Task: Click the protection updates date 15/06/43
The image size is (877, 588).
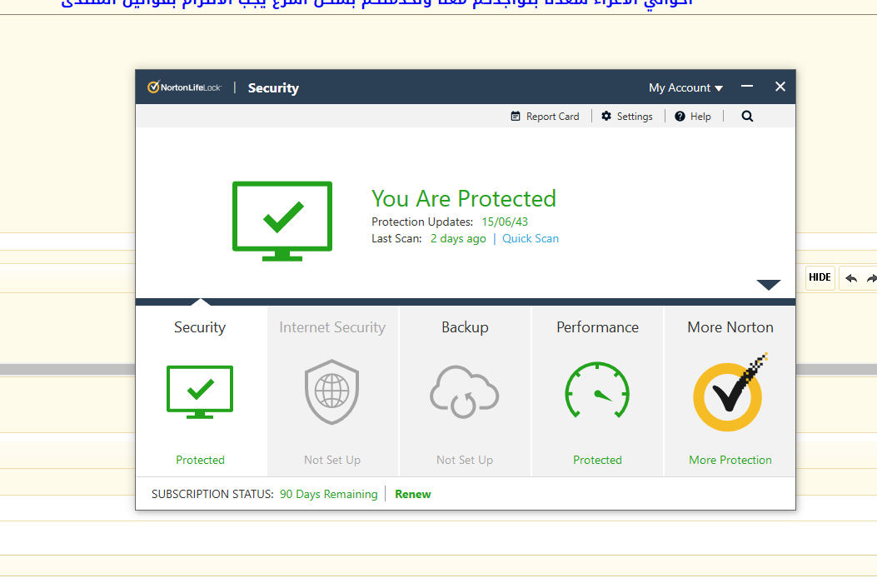Action: (x=505, y=222)
